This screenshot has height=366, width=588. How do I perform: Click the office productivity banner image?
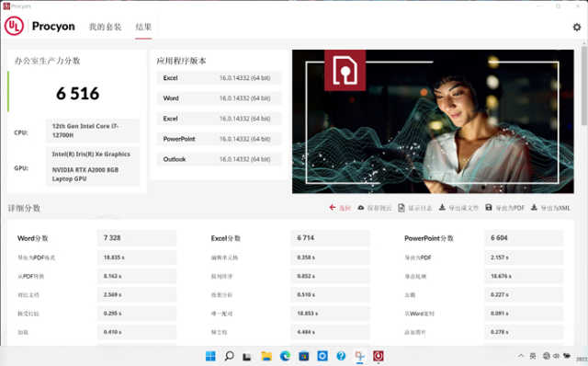pos(433,121)
